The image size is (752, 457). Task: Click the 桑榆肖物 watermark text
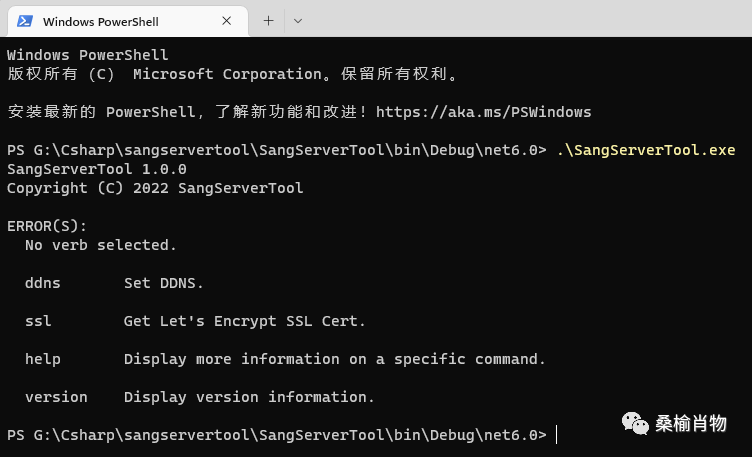tap(691, 423)
